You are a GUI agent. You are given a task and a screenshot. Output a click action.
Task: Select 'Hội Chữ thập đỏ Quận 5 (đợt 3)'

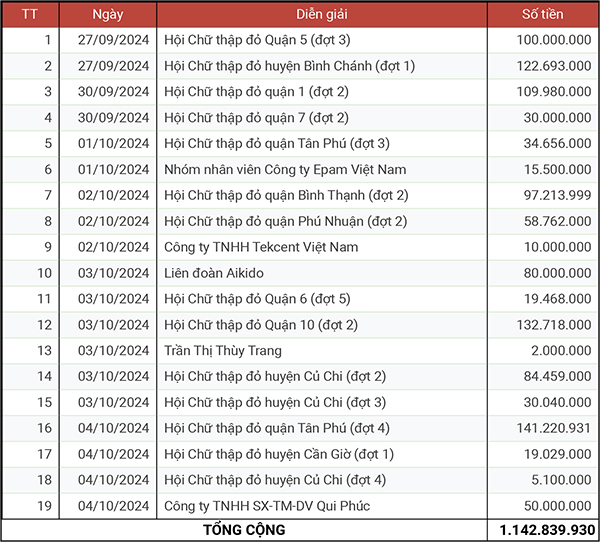[257, 40]
